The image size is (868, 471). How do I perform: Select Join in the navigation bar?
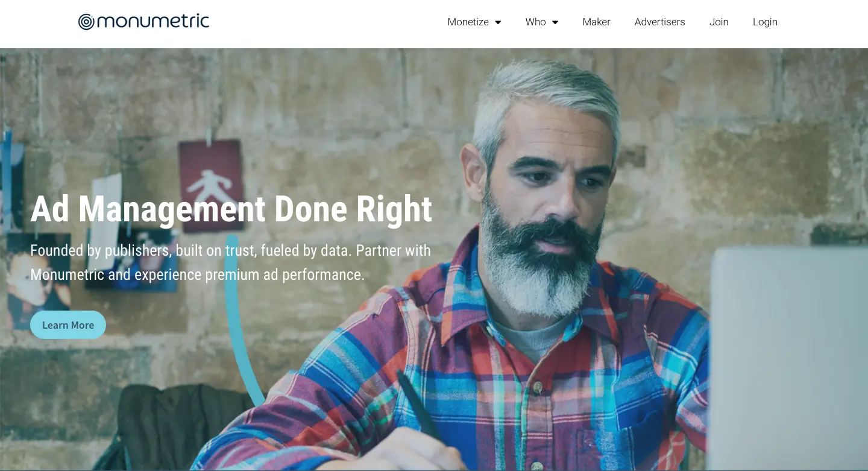coord(719,22)
